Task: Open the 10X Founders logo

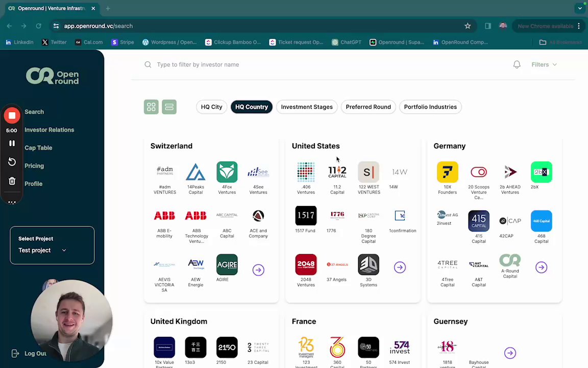Action: (447, 172)
